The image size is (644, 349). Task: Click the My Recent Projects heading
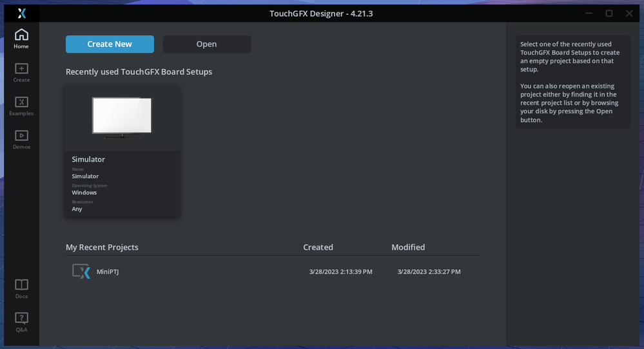[x=102, y=247]
